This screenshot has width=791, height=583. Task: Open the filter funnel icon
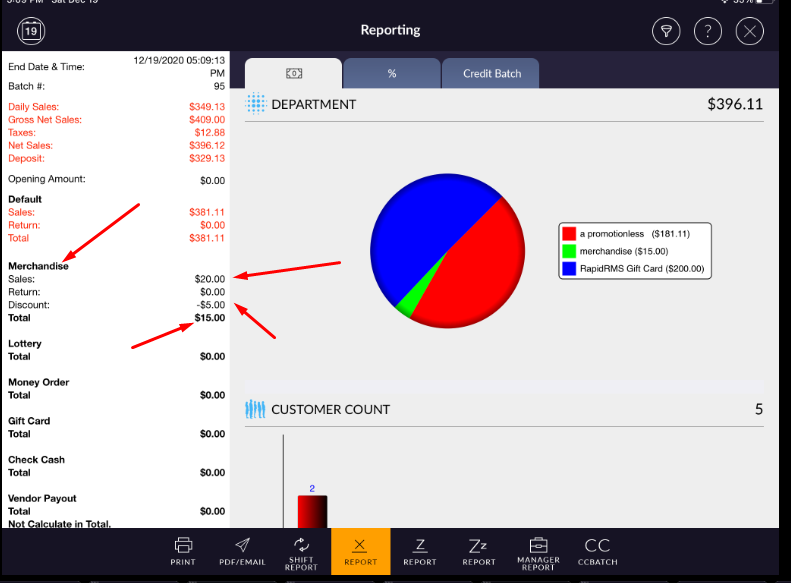coord(666,31)
